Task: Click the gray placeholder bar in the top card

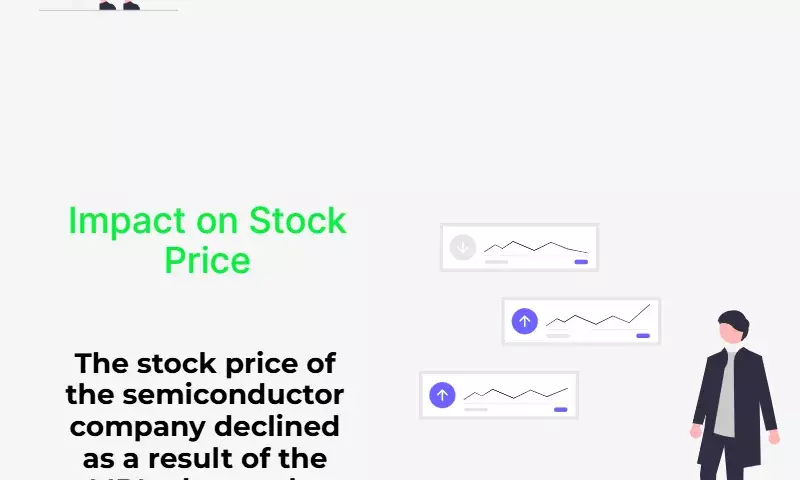Action: point(496,262)
